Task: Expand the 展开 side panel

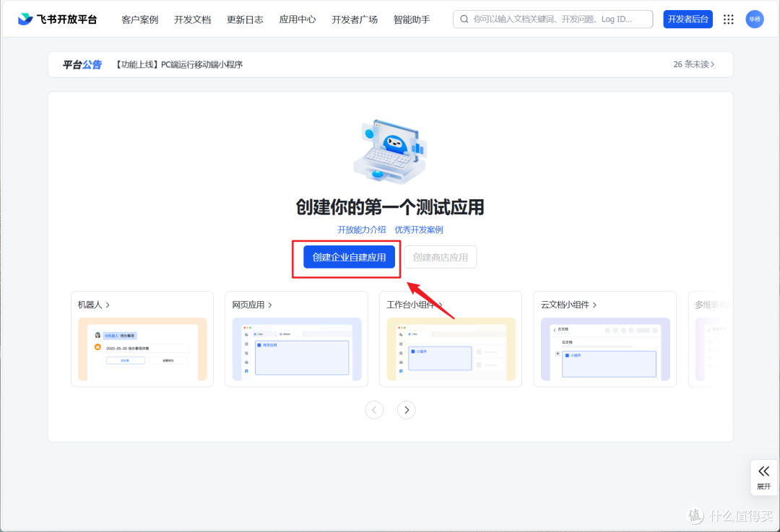Action: [763, 477]
